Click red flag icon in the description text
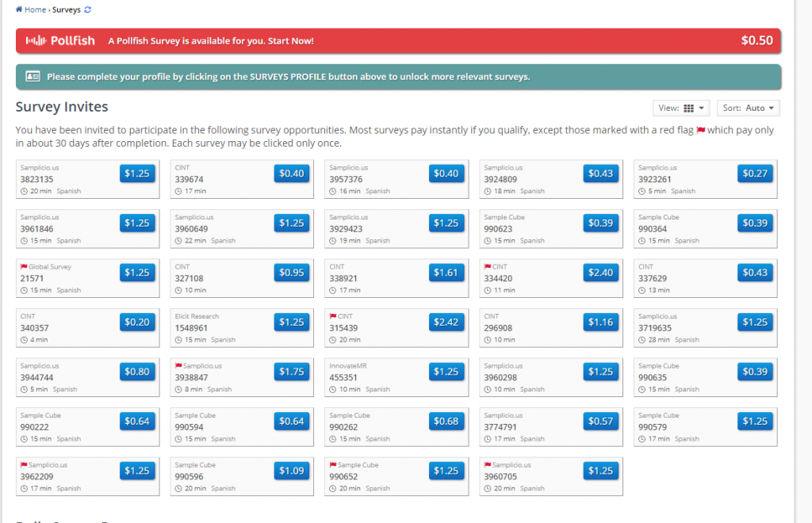This screenshot has width=812, height=523. (x=701, y=131)
